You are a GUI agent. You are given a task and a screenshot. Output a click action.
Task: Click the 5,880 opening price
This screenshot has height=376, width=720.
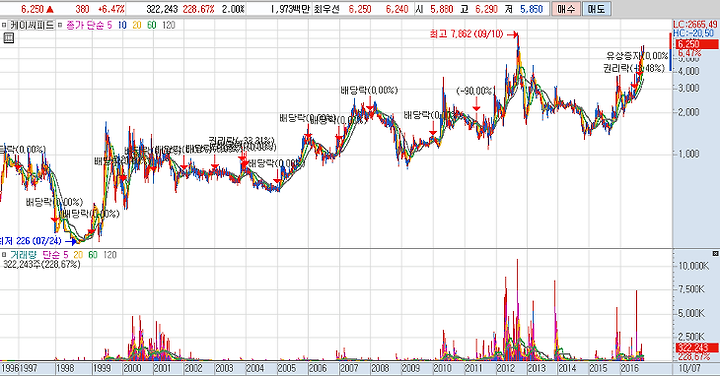(441, 9)
